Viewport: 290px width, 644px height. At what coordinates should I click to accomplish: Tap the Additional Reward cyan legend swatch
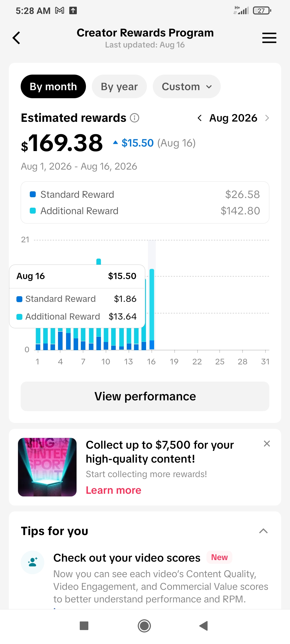click(33, 211)
